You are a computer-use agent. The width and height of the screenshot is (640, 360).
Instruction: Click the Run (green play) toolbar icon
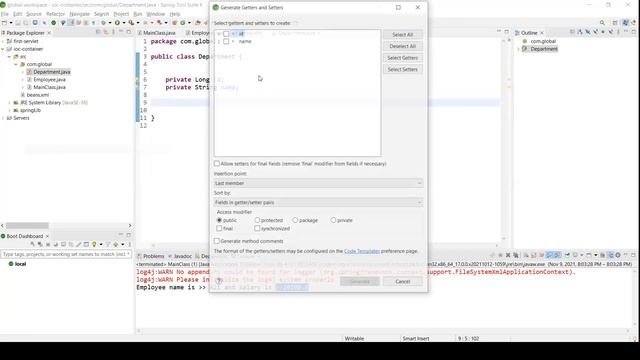[x=117, y=23]
